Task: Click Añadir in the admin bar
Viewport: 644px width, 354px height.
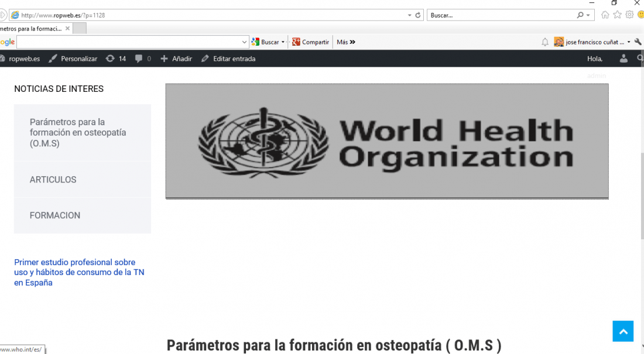Action: point(182,59)
